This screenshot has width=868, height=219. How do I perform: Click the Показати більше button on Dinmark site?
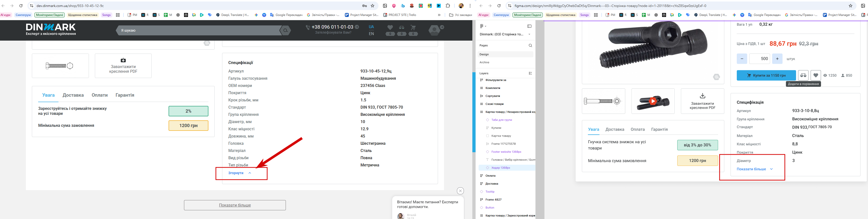click(235, 205)
